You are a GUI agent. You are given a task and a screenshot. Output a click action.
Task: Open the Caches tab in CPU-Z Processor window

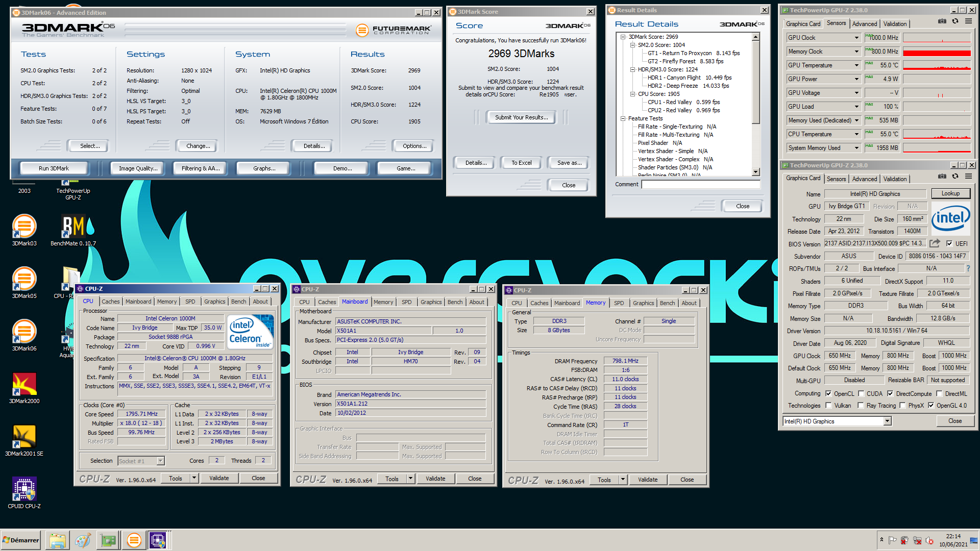(110, 302)
